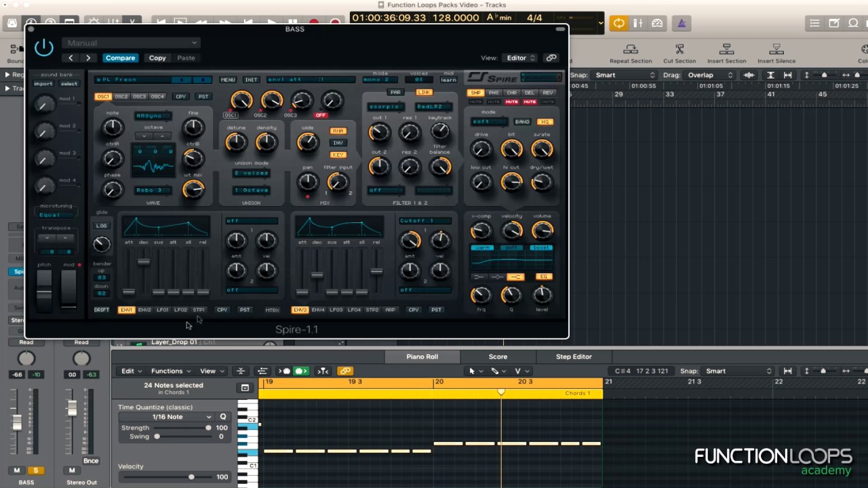
Task: Click the INIT button in Spire
Action: 252,80
